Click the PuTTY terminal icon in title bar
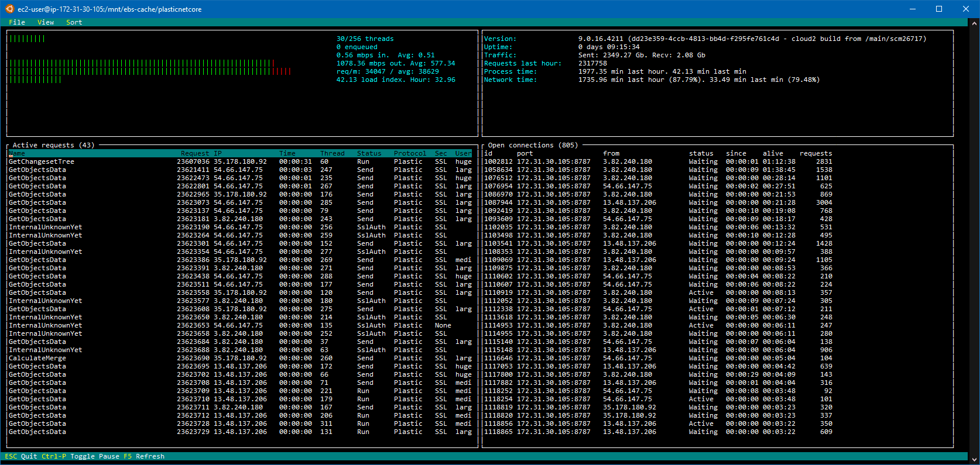This screenshot has width=980, height=465. (x=9, y=9)
